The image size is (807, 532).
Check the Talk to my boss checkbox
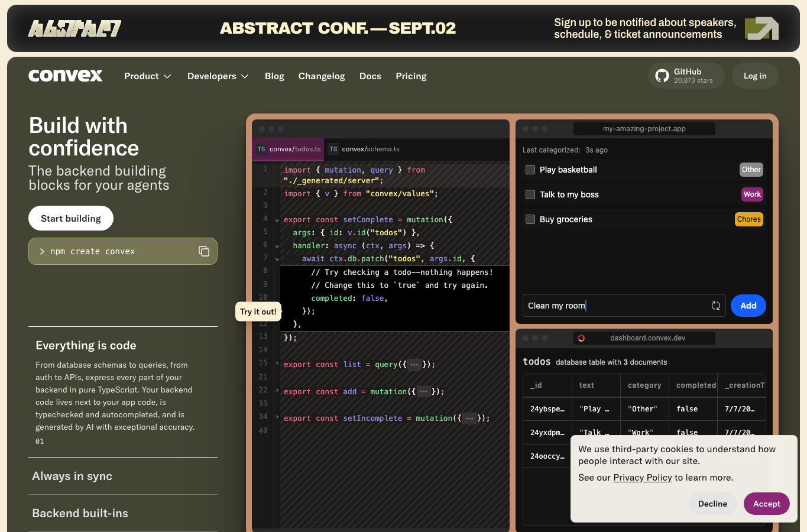tap(530, 194)
